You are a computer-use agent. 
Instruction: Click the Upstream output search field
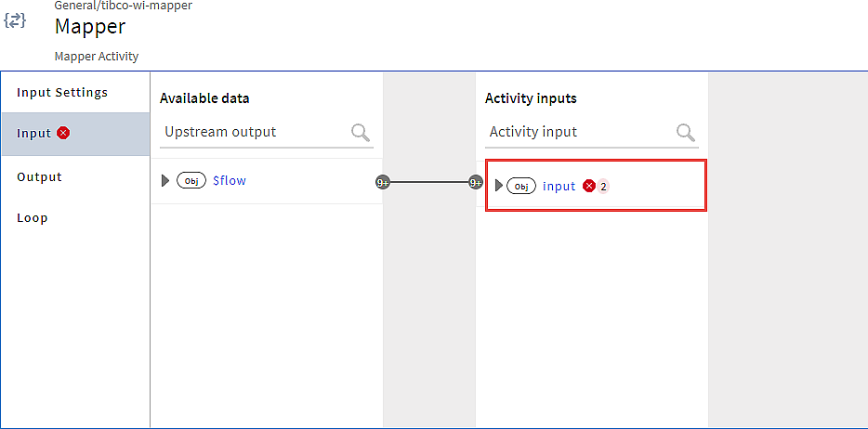256,133
